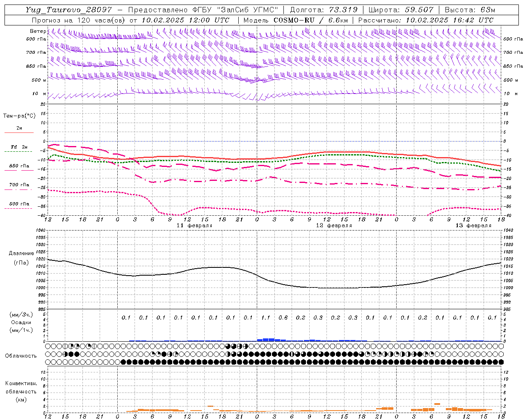The width and height of the screenshot is (525, 420).
Task: Click the Рассчитано 10.02.2025 16:42 UTC timestamp
Action: point(426,20)
